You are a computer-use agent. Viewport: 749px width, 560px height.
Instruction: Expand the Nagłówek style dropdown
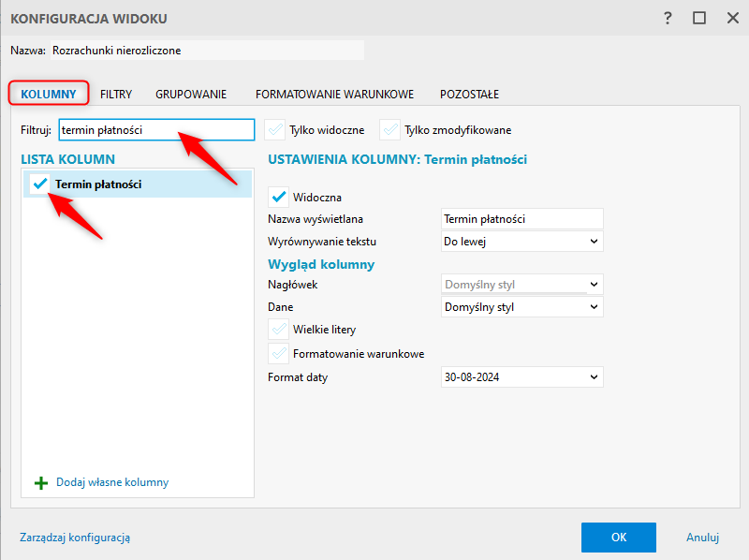(521, 285)
